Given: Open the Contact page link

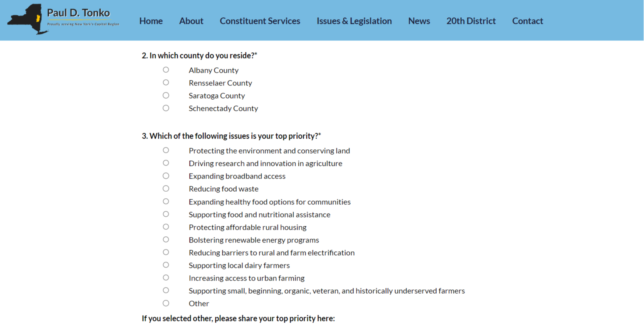Looking at the screenshot, I should [x=527, y=21].
